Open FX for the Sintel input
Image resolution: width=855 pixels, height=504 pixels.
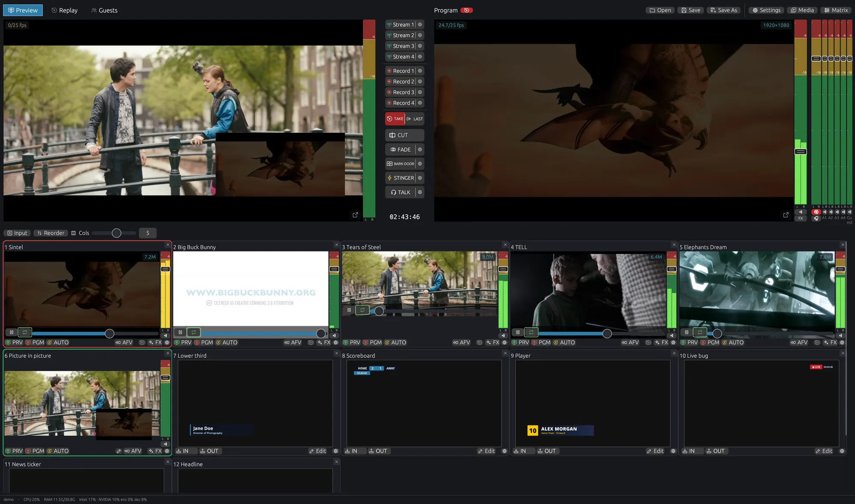pyautogui.click(x=155, y=343)
